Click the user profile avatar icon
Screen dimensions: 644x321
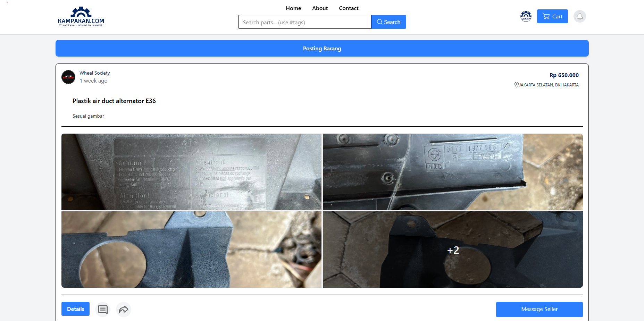click(x=526, y=16)
